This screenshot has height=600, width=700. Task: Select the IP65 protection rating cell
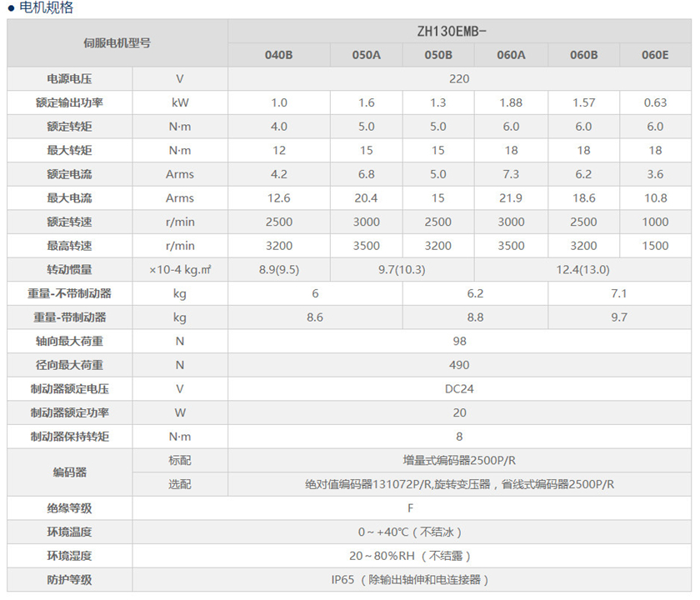pos(411,580)
